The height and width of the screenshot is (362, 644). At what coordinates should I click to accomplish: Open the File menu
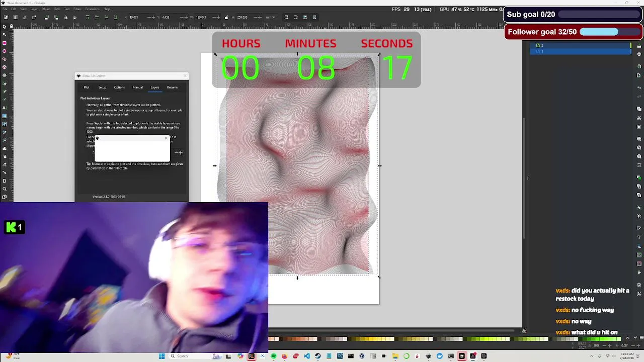[5, 9]
